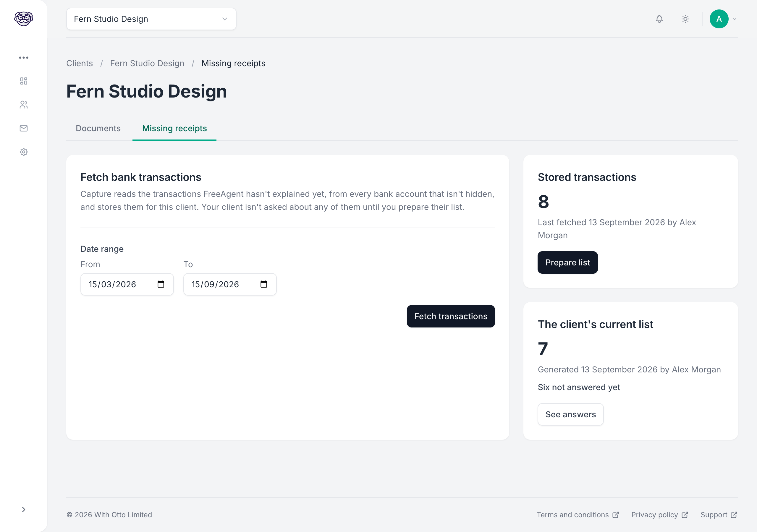Open the From date calendar picker icon
757x532 pixels.
point(161,284)
